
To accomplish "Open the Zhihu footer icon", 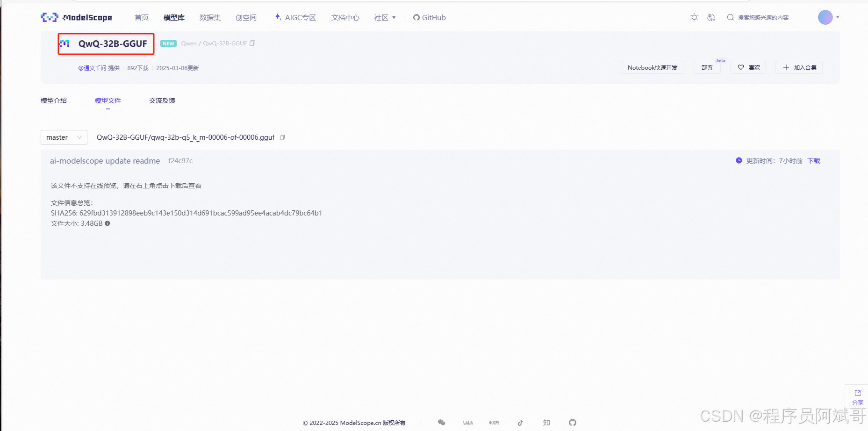I will point(546,423).
